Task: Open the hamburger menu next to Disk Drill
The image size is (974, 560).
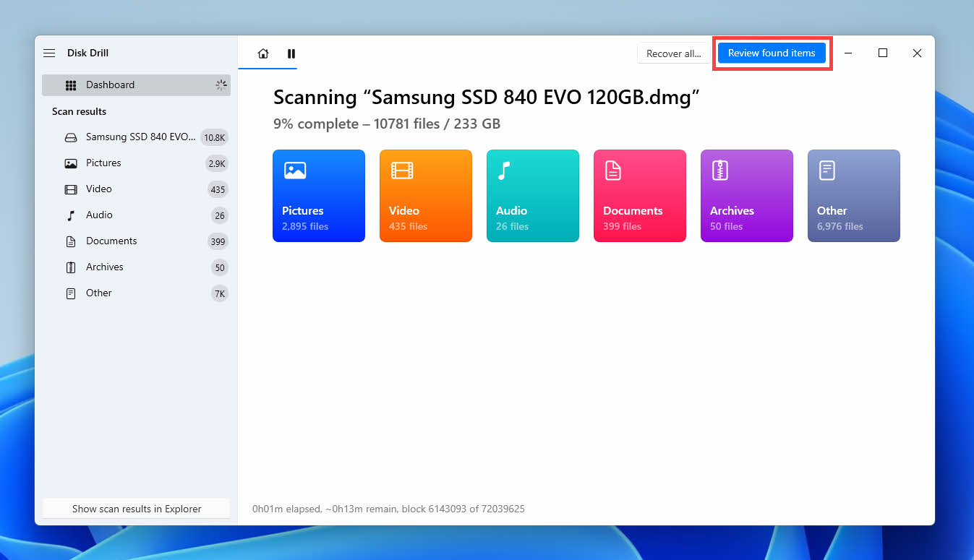Action: pyautogui.click(x=49, y=53)
